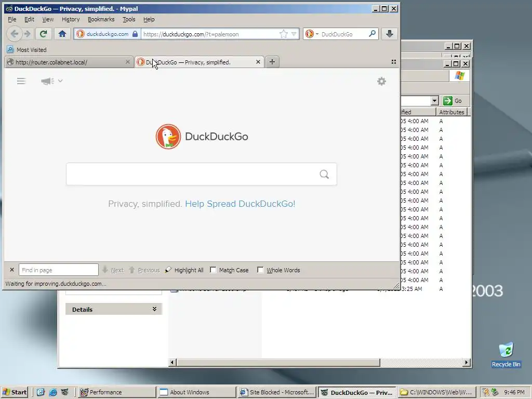The image size is (532, 399).
Task: Open the Help menu
Action: point(149,19)
